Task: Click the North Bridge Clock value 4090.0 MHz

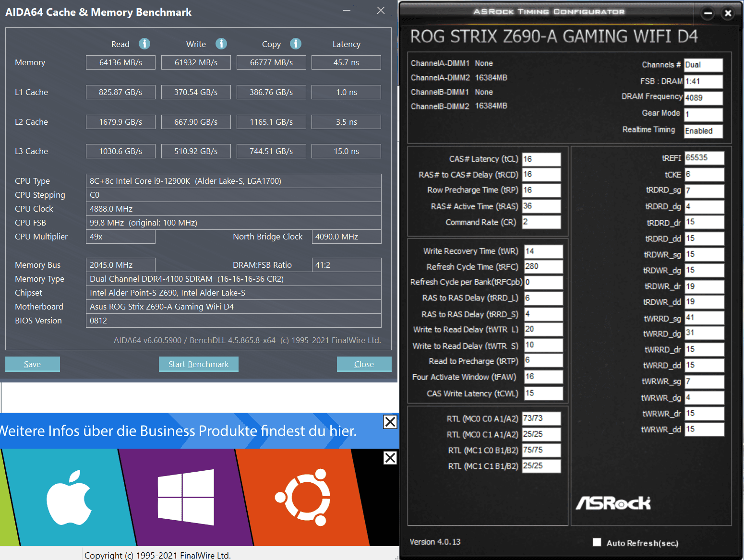Action: (x=347, y=237)
